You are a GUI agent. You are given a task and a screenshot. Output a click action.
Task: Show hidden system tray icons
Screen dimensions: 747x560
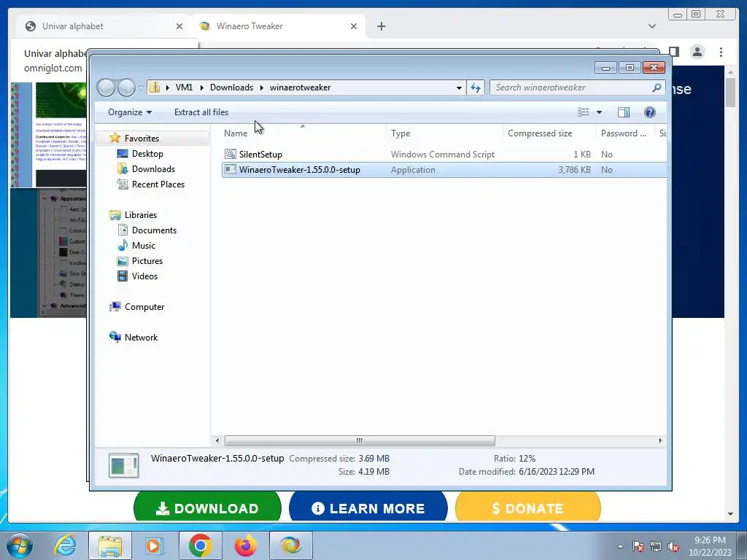click(x=620, y=546)
